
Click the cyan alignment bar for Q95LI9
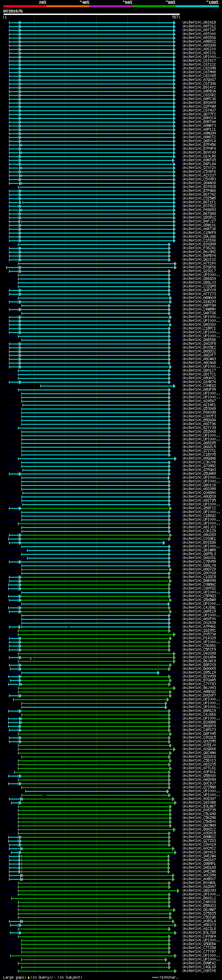coord(90,673)
